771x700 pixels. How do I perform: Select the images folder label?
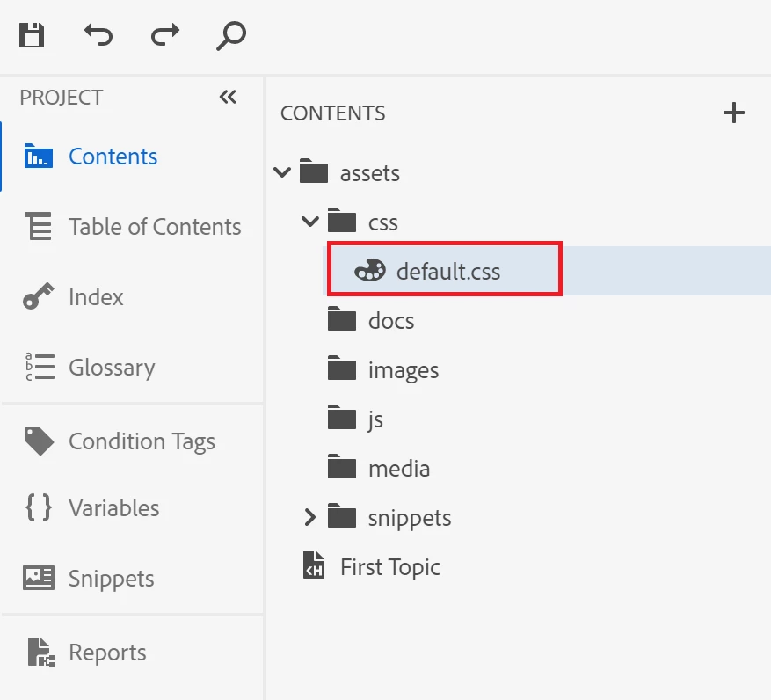click(x=404, y=371)
